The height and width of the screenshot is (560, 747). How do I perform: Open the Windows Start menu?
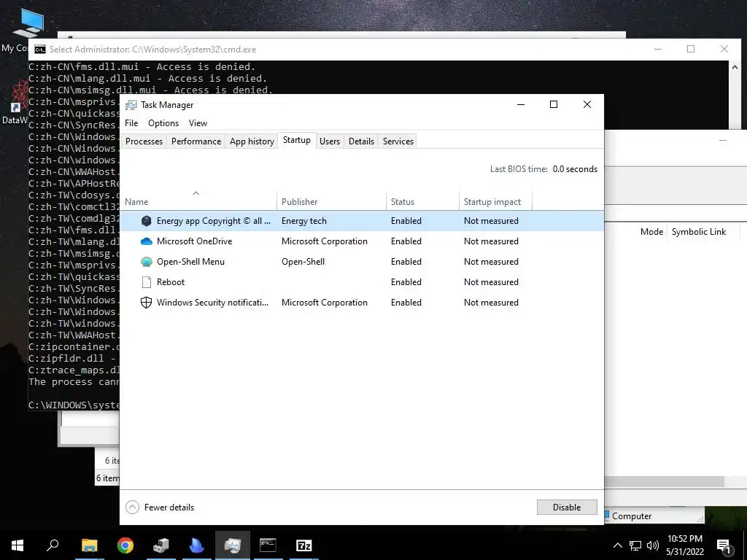click(18, 545)
